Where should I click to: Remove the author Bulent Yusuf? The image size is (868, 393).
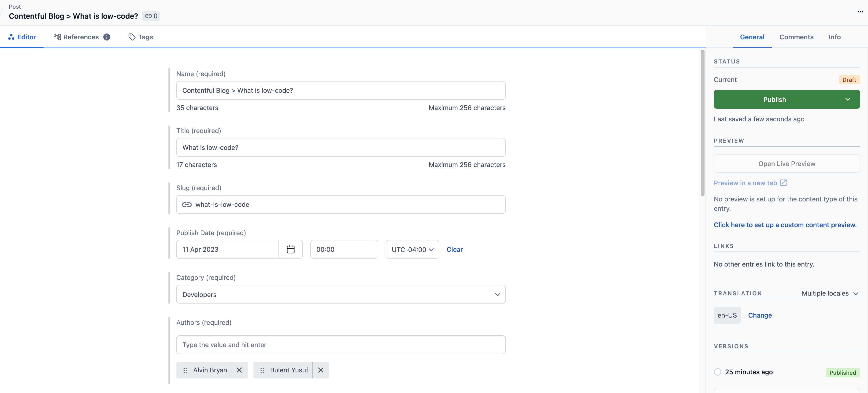[x=320, y=370]
